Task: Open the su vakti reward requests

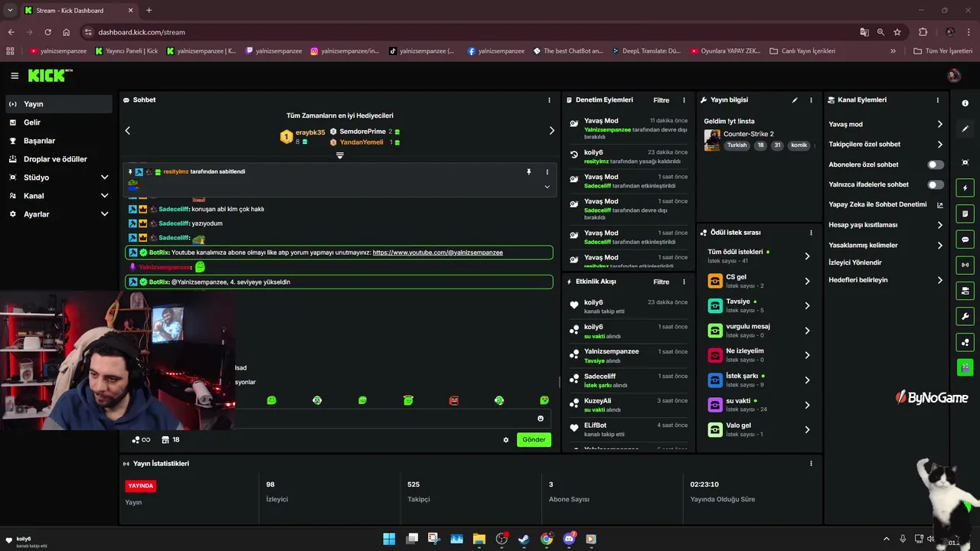Action: [759, 405]
